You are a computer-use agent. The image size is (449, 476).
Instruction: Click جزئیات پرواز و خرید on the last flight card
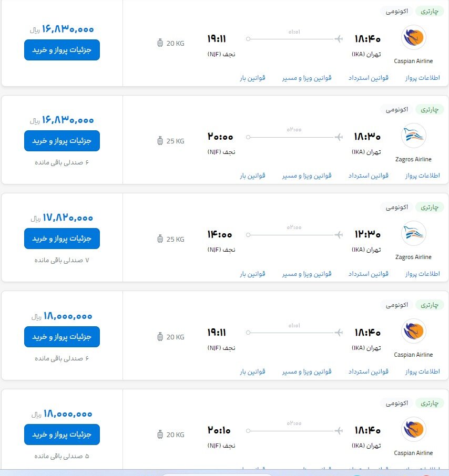62,434
